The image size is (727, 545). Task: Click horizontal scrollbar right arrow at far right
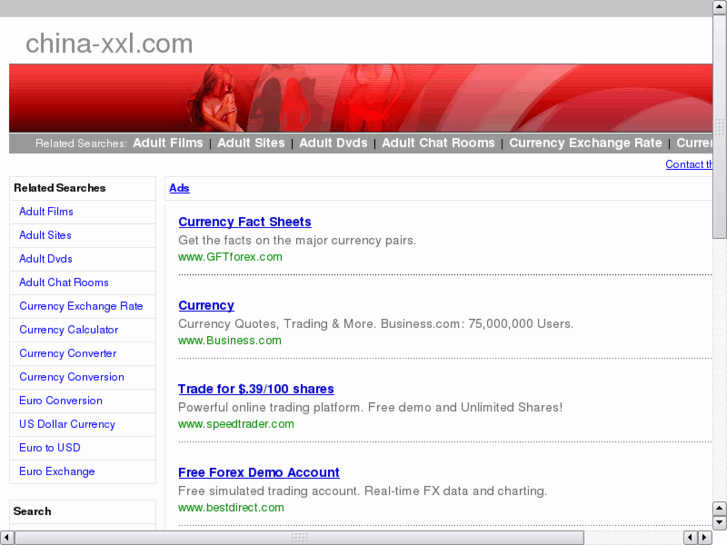pos(705,537)
